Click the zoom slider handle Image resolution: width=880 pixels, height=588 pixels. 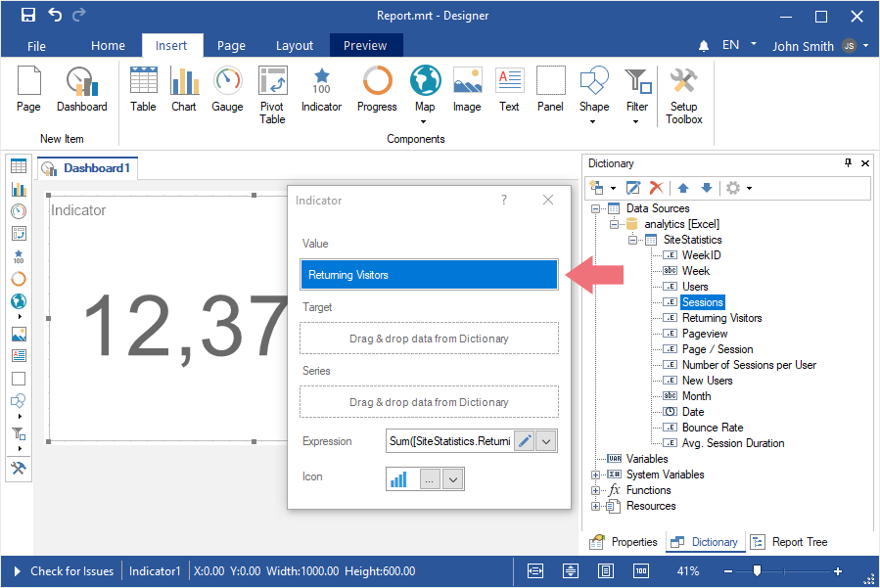[x=757, y=571]
